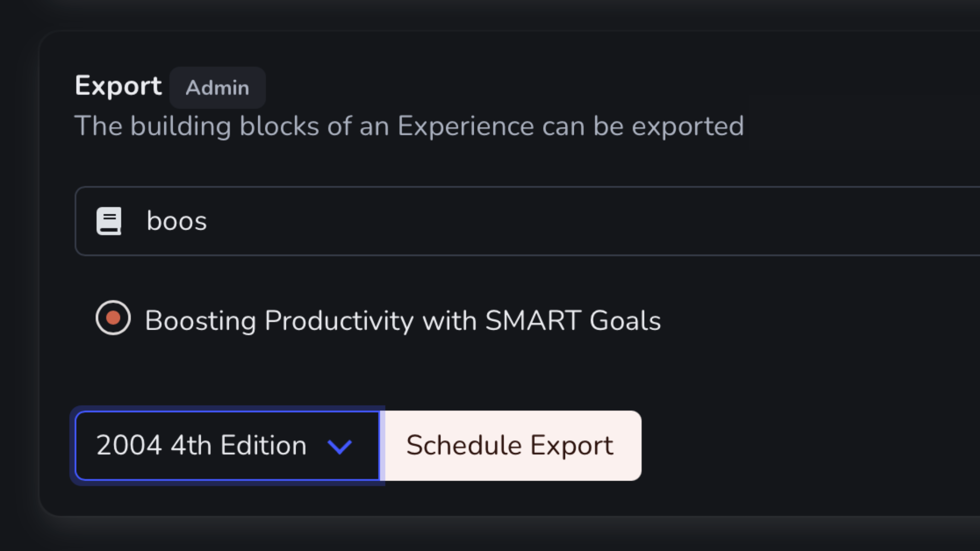The width and height of the screenshot is (980, 551).
Task: Click the book icon in the search field
Action: pos(110,220)
